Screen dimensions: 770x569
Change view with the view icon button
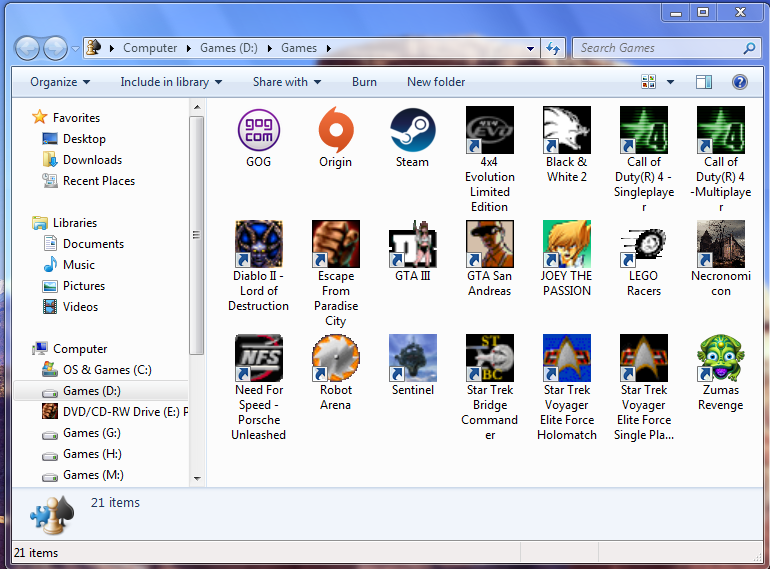click(648, 81)
